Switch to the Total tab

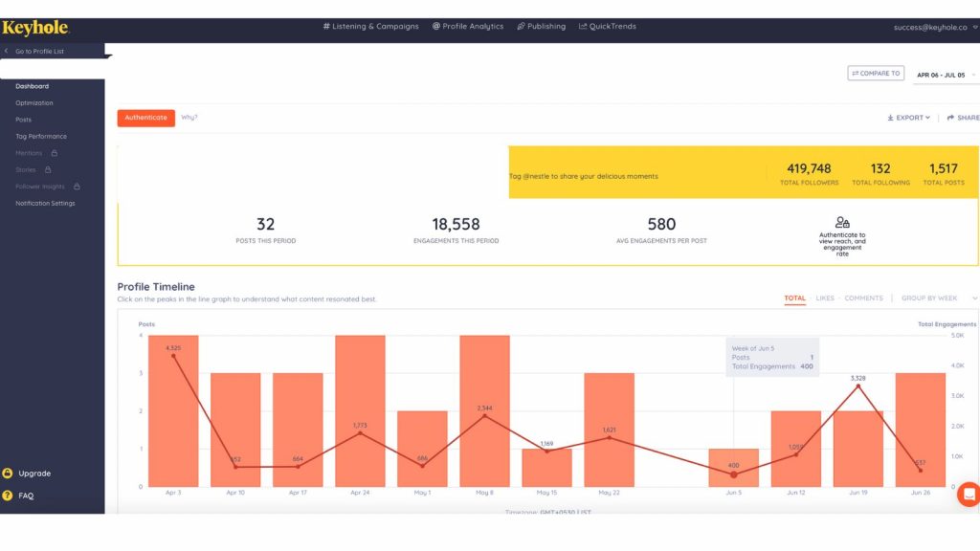point(795,298)
